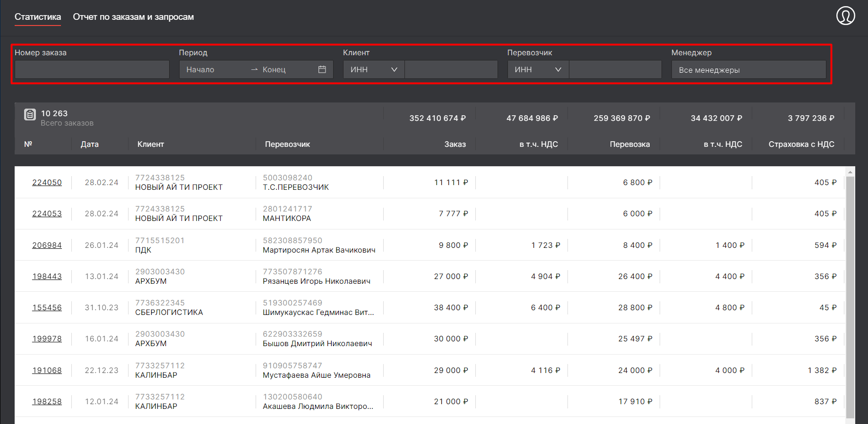Image resolution: width=868 pixels, height=424 pixels.
Task: Click the 10 263 total orders count
Action: click(54, 113)
